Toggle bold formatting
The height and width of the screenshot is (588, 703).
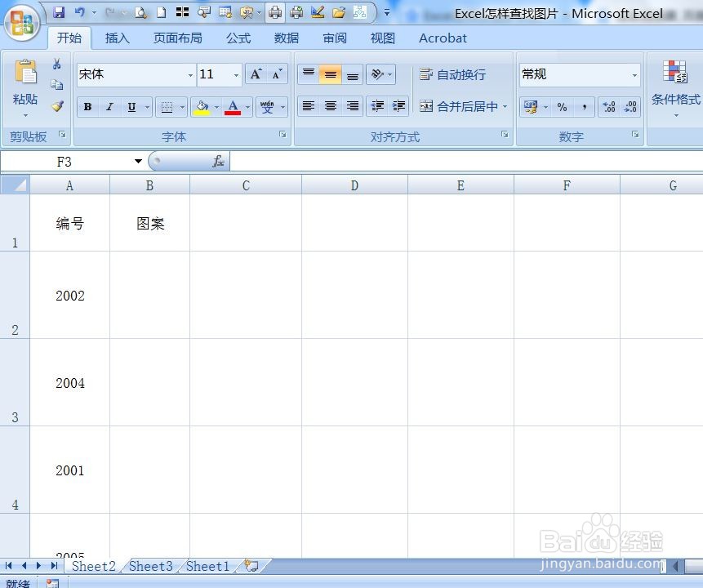click(87, 106)
